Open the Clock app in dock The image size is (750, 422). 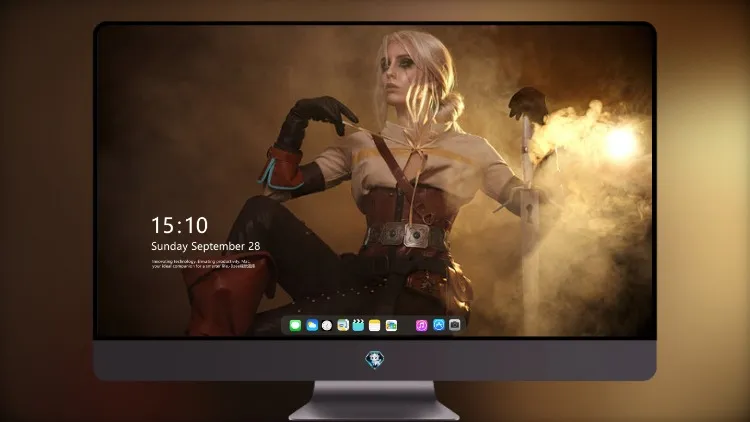(327, 325)
